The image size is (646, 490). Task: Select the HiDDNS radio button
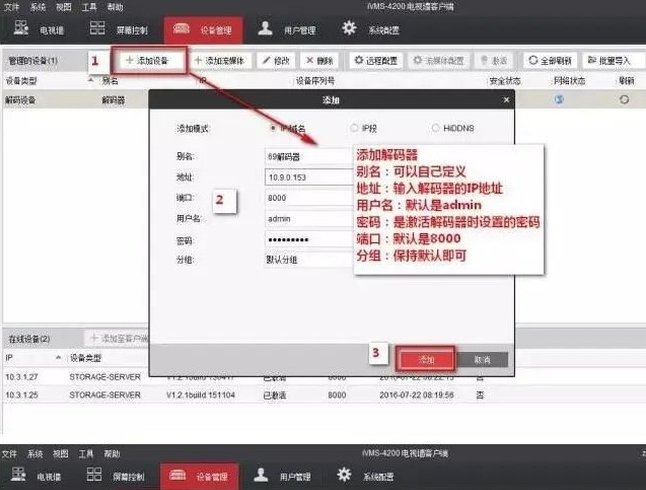(435, 128)
